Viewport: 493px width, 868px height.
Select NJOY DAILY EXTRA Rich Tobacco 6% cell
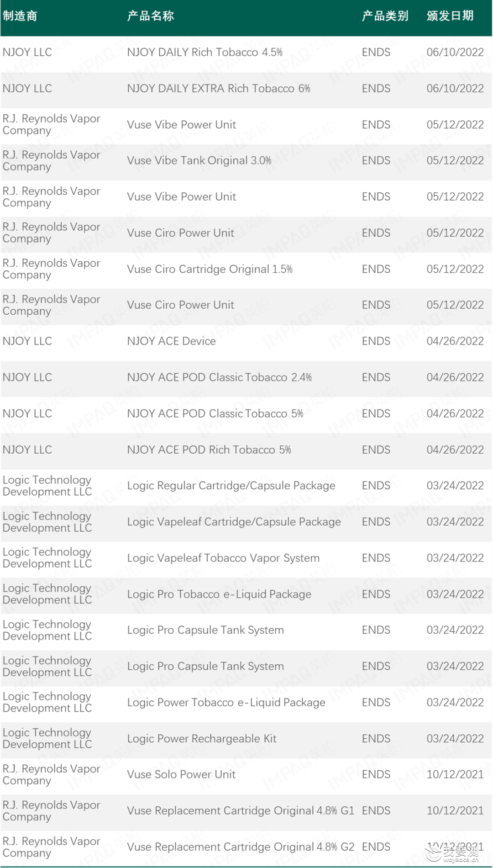(219, 89)
